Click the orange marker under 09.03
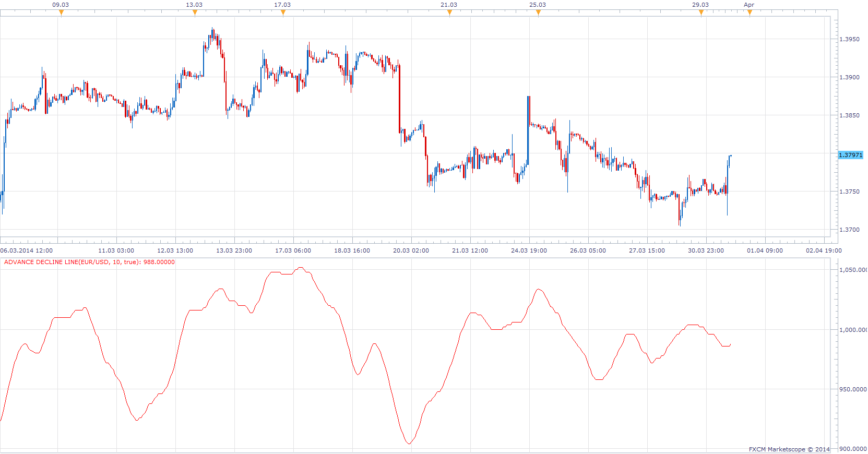Screen dimensions: 868x454 (61, 13)
